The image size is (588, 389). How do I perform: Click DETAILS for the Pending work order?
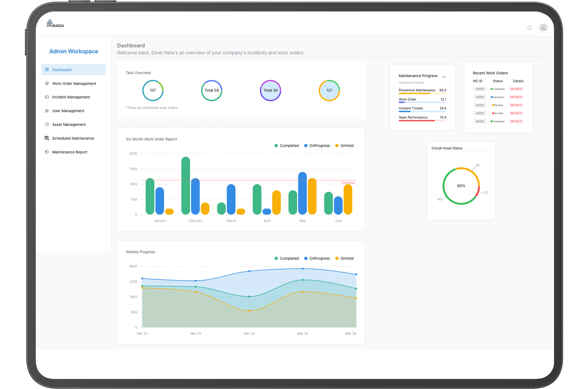pyautogui.click(x=516, y=105)
